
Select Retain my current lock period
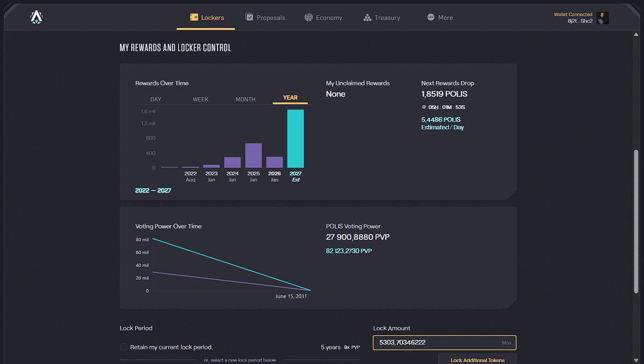[123, 347]
